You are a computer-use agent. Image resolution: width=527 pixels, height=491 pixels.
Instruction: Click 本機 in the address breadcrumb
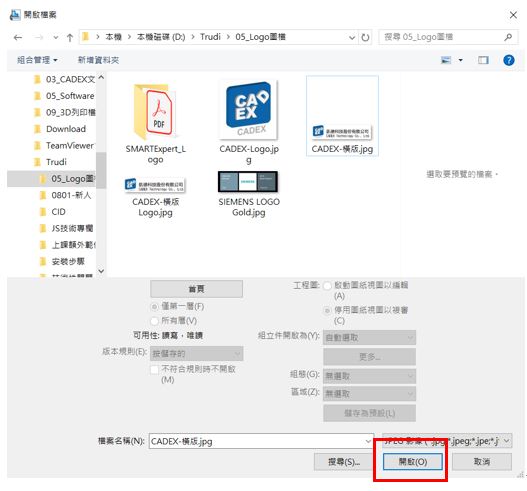tap(113, 37)
